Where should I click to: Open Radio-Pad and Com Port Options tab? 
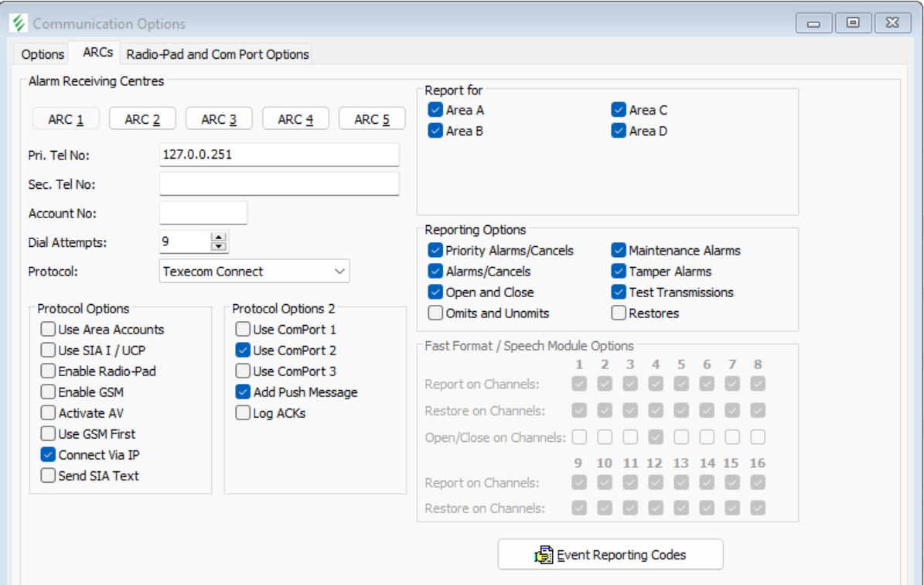217,54
